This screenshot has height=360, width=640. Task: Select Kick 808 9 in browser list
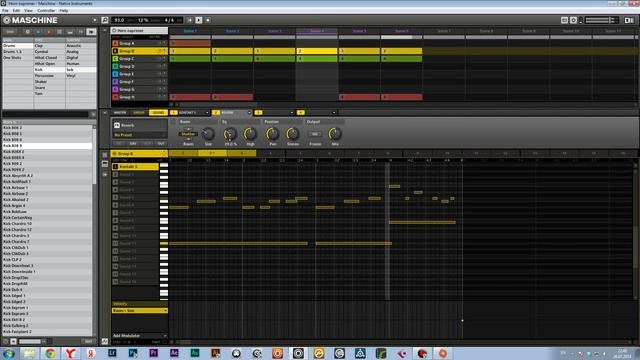(47, 146)
